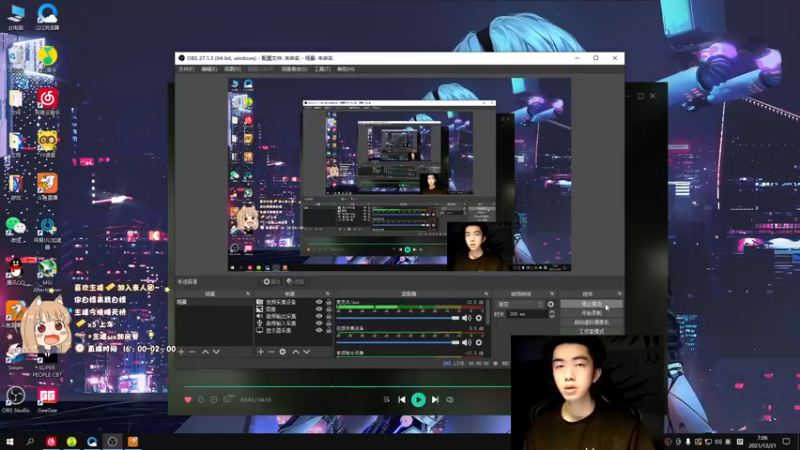Open the 帮助(H) menu
This screenshot has height=450, width=800.
[346, 69]
